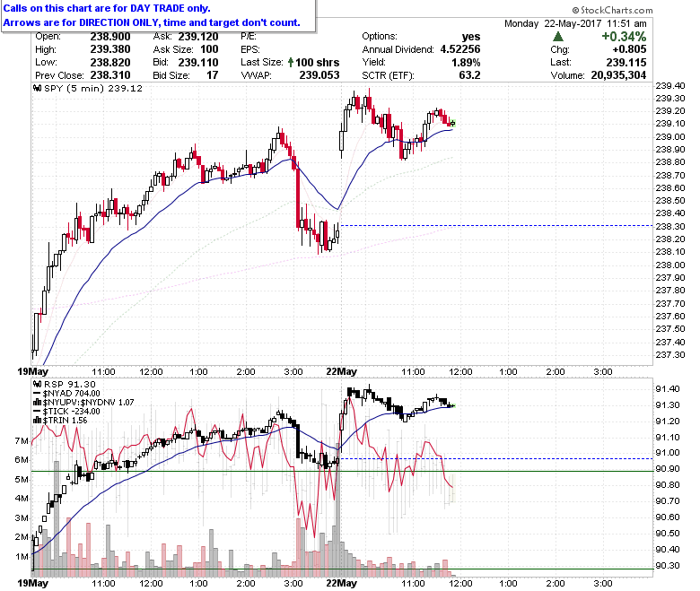Click the 239.40 price axis label

coord(670,85)
